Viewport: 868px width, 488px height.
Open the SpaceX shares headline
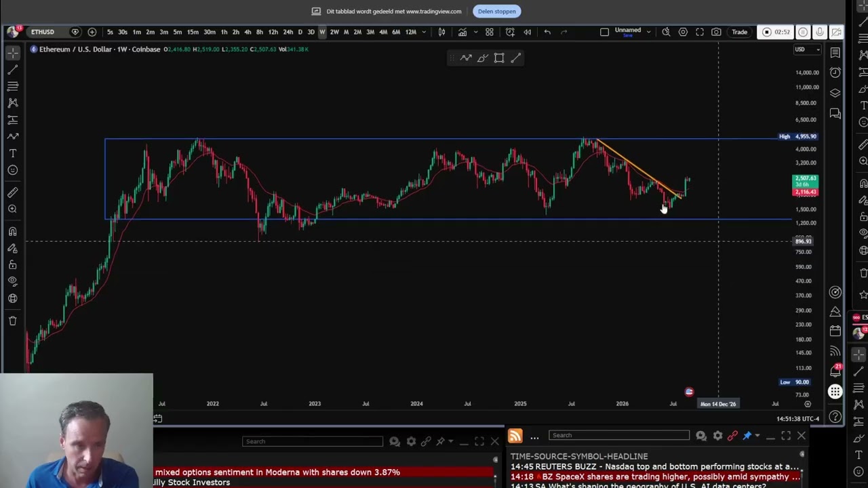[x=656, y=476]
